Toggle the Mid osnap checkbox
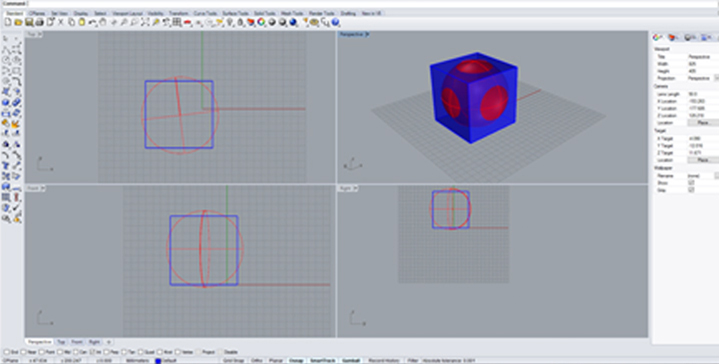 pyautogui.click(x=60, y=352)
